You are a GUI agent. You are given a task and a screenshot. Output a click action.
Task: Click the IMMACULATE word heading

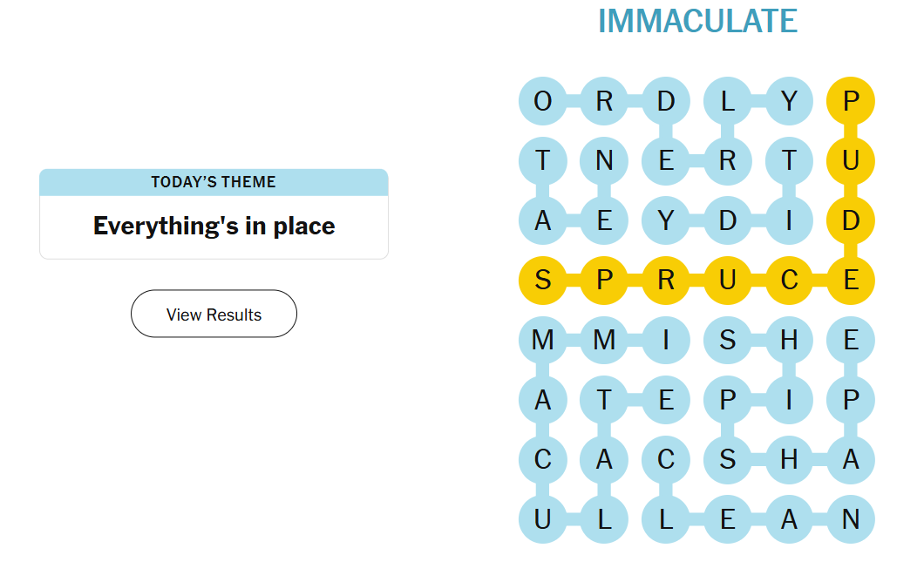(x=697, y=21)
